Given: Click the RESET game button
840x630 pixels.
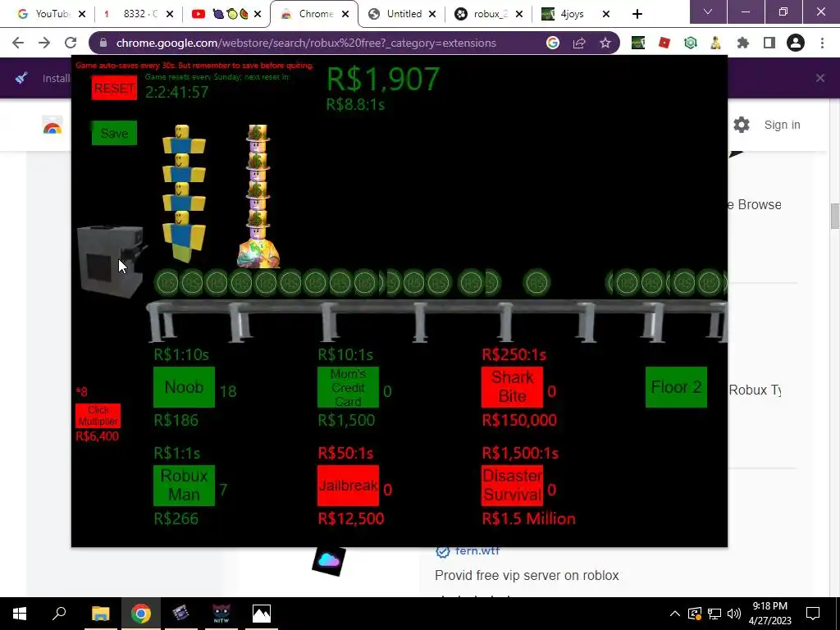Looking at the screenshot, I should pyautogui.click(x=114, y=89).
